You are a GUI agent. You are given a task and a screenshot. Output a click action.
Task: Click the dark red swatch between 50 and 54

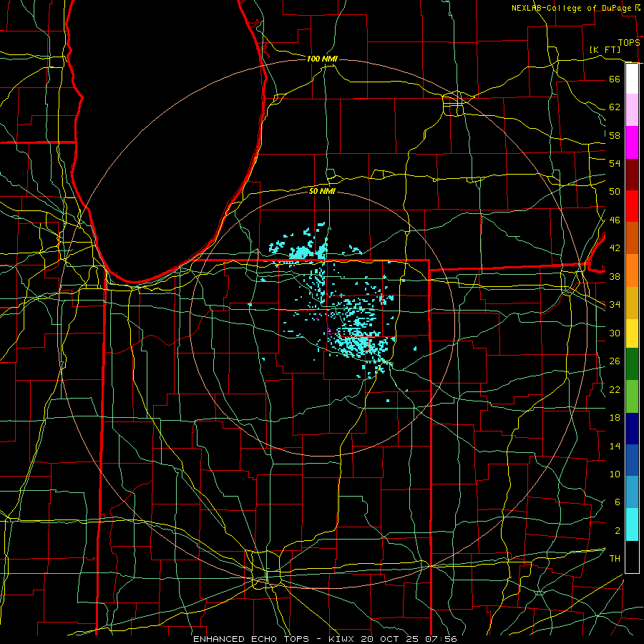tap(632, 175)
